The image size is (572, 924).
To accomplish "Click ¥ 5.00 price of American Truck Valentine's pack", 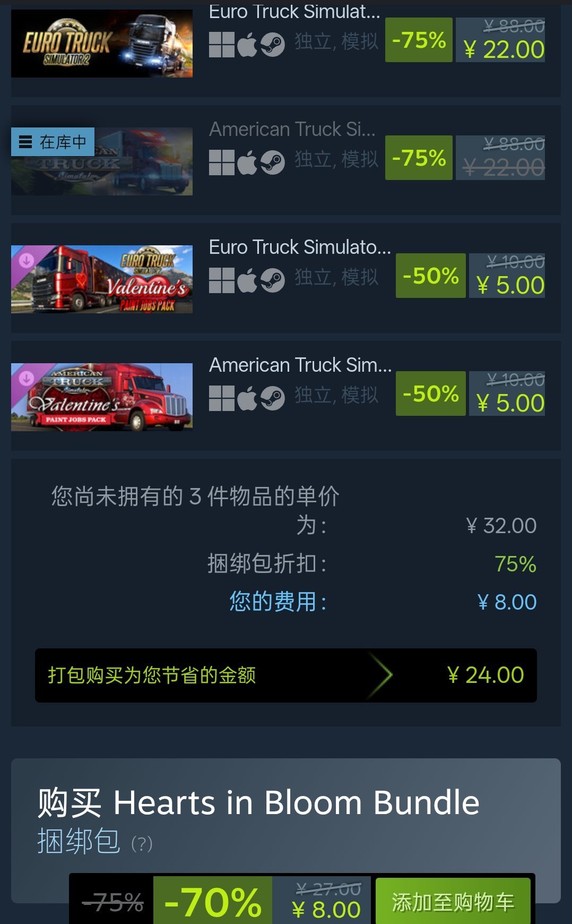I will coord(510,403).
